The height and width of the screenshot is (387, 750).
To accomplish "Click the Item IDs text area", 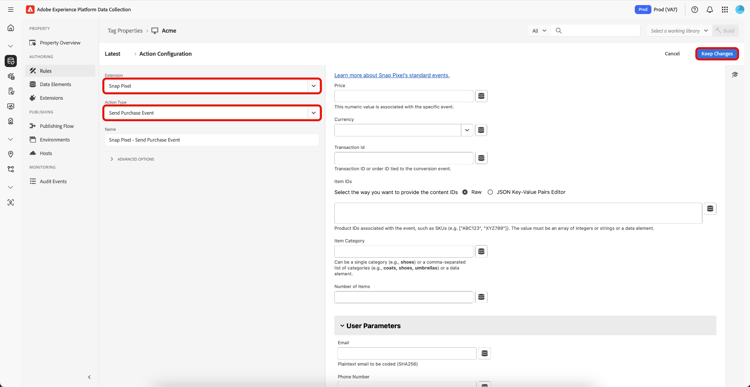I will 518,213.
